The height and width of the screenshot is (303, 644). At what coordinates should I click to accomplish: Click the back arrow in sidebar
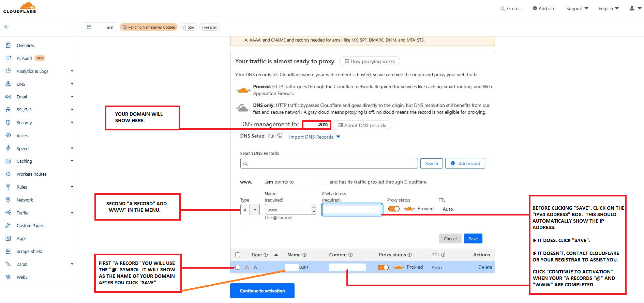(7, 27)
